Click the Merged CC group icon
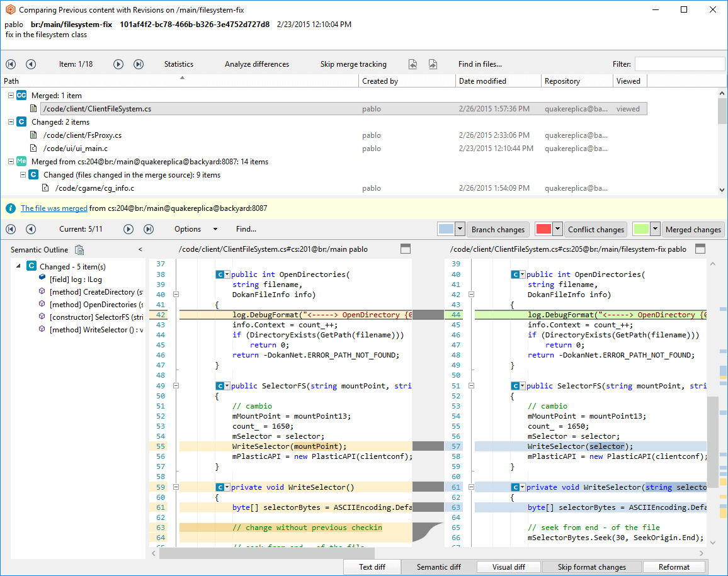The width and height of the screenshot is (728, 576). tap(21, 95)
